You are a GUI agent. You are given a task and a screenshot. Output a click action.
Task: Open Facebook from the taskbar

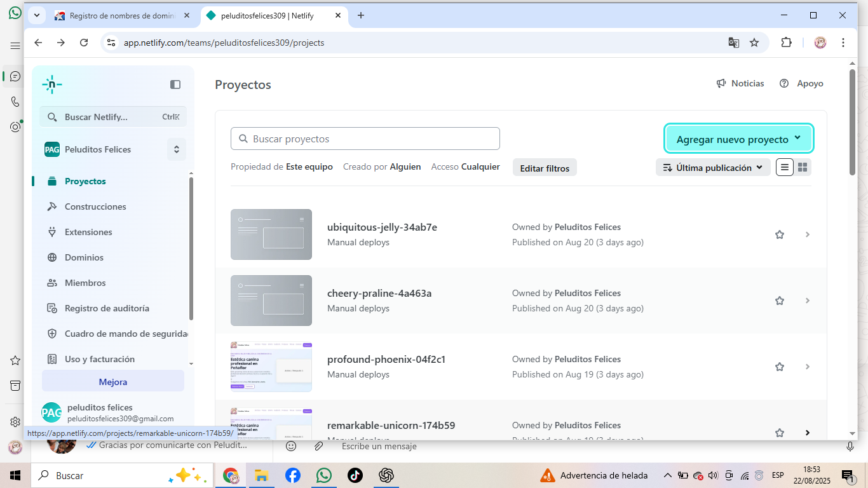292,475
